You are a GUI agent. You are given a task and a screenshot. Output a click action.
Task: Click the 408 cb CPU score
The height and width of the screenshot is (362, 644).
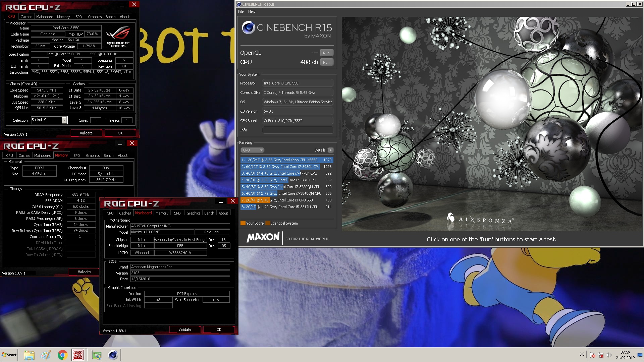(309, 62)
